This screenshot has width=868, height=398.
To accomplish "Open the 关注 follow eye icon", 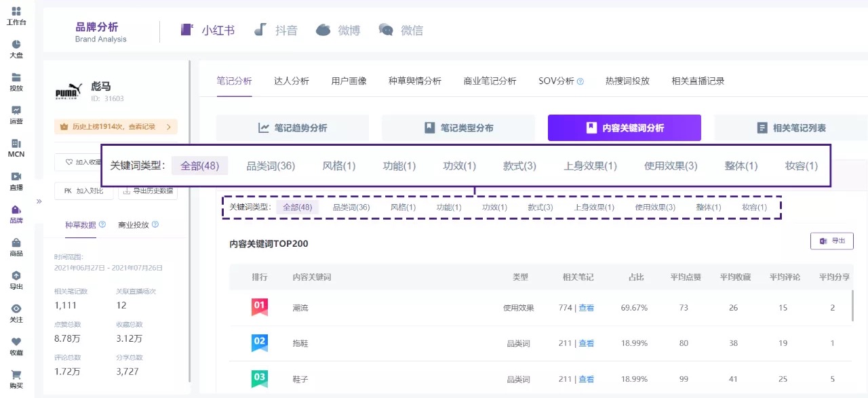I will click(16, 309).
